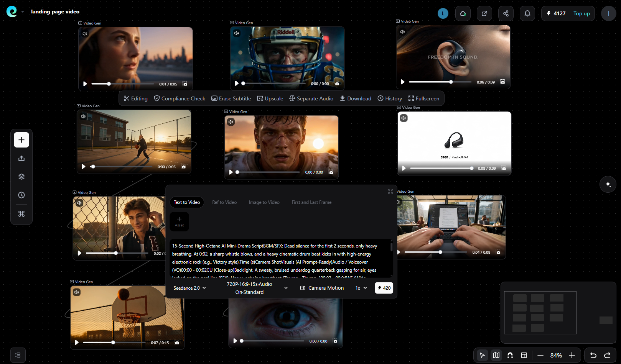This screenshot has width=621, height=364.
Task: Switch to the Ref to Video tab
Action: 224,202
